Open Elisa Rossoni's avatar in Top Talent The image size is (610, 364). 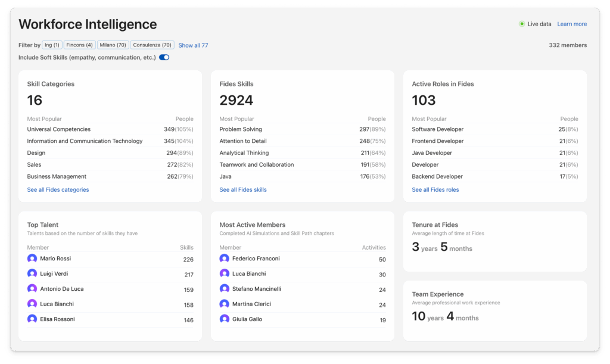coord(32,319)
